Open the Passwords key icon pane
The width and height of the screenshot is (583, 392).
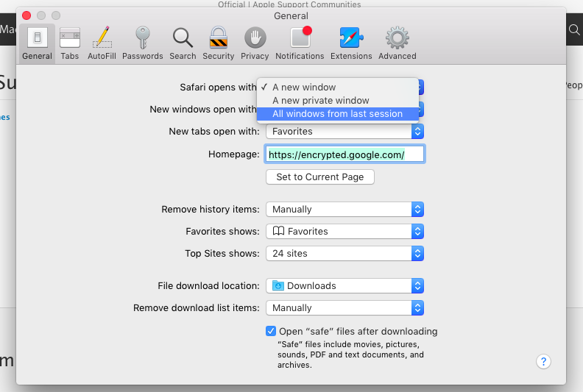[x=142, y=44]
